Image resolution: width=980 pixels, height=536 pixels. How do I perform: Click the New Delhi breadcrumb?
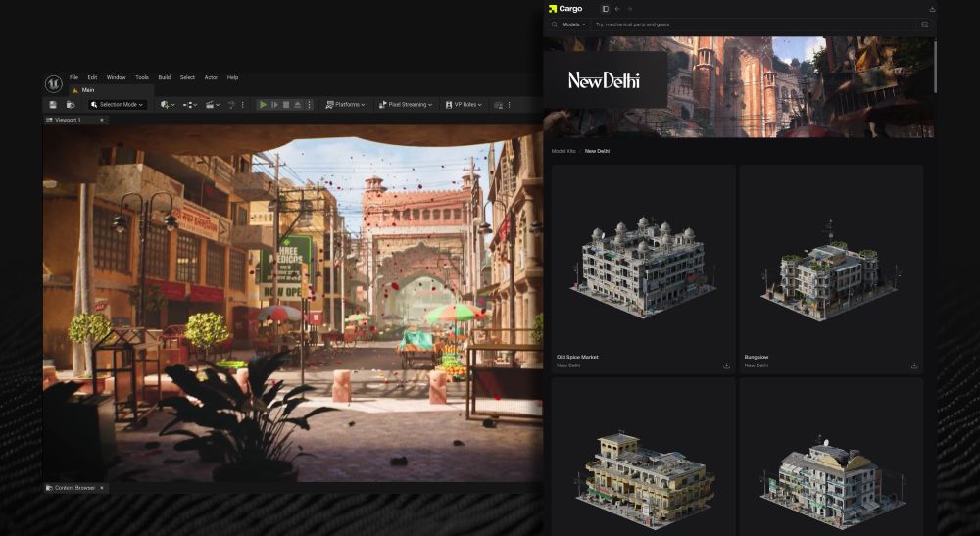pyautogui.click(x=597, y=151)
